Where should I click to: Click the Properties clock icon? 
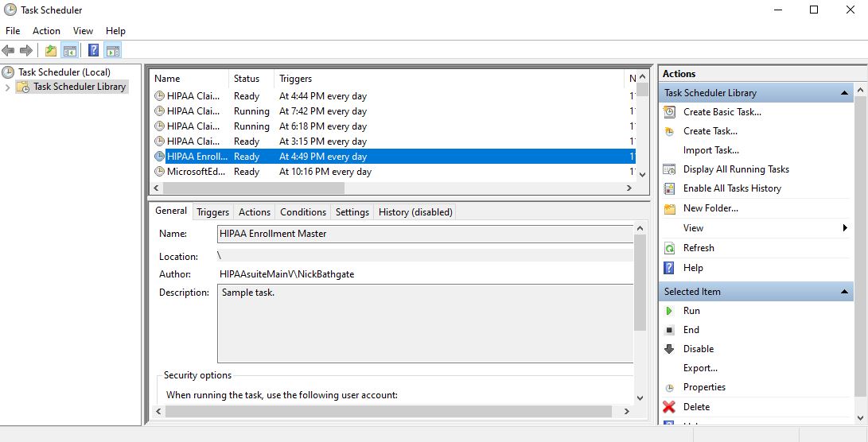669,387
